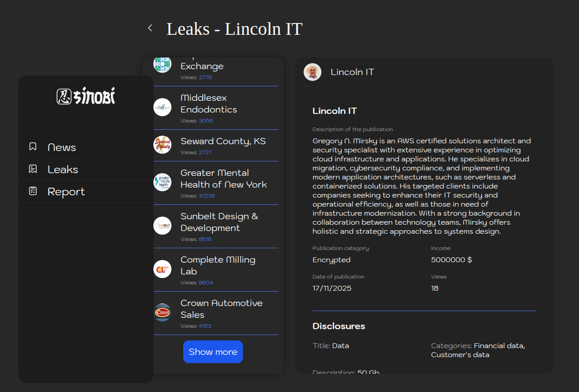This screenshot has width=579, height=392.
Task: Click the Complete Milling Lab logo icon
Action: tap(162, 269)
